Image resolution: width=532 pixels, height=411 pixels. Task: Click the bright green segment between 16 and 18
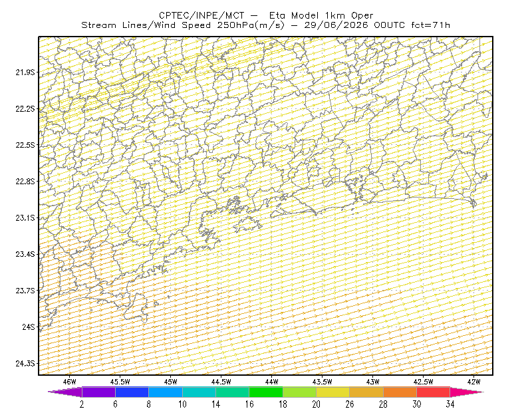click(266, 392)
